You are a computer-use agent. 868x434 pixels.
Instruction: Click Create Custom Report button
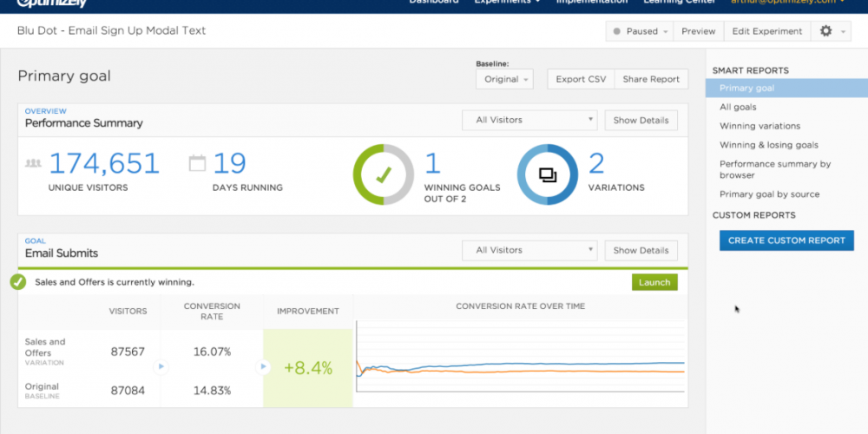click(x=786, y=240)
